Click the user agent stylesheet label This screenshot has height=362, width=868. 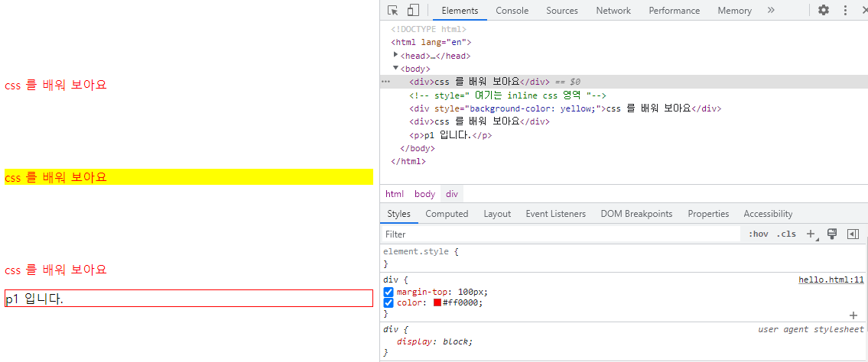tap(811, 329)
